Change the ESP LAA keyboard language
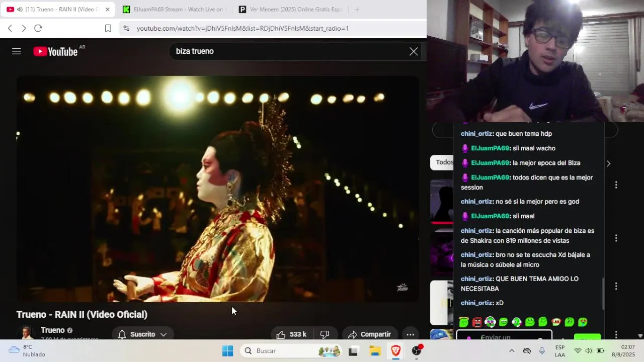 coord(560,351)
